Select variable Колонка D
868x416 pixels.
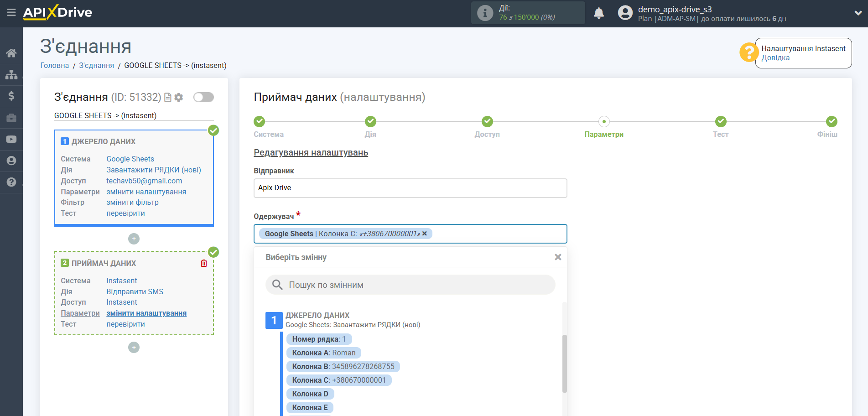[310, 394]
